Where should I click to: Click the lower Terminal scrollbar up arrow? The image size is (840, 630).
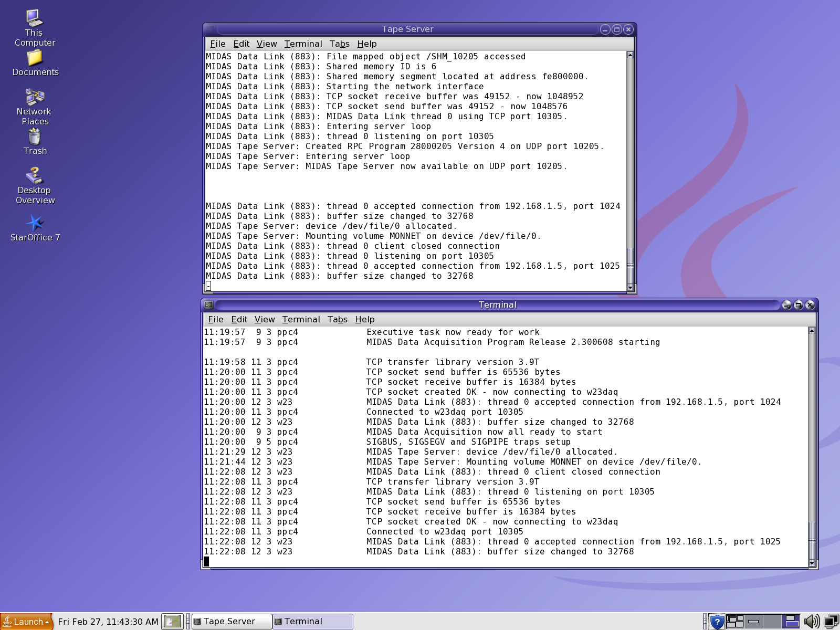tap(812, 330)
